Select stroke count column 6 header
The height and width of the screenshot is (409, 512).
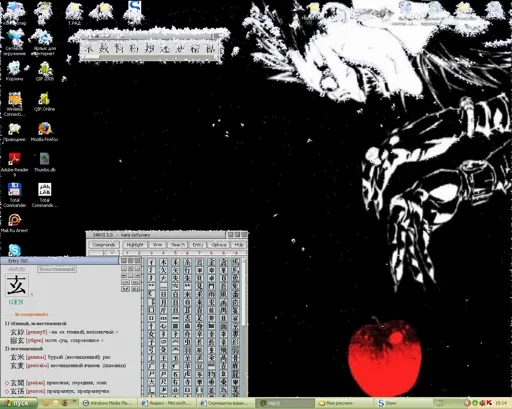tap(187, 253)
